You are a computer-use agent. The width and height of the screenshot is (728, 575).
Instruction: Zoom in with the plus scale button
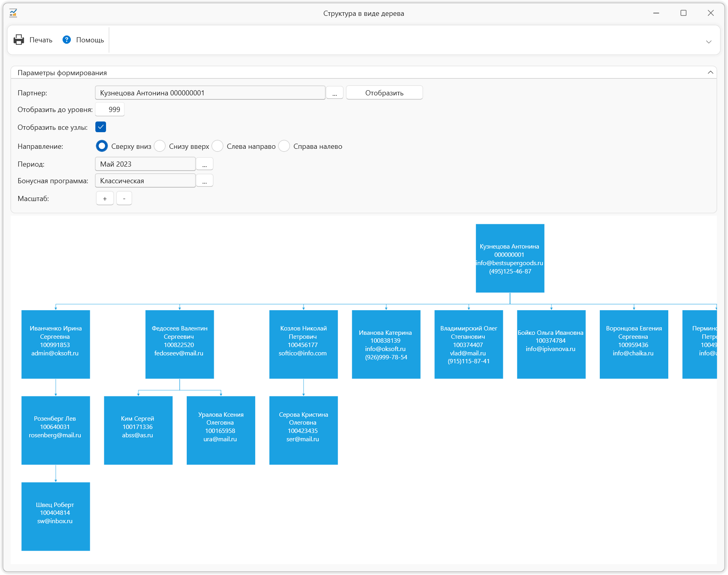point(105,198)
